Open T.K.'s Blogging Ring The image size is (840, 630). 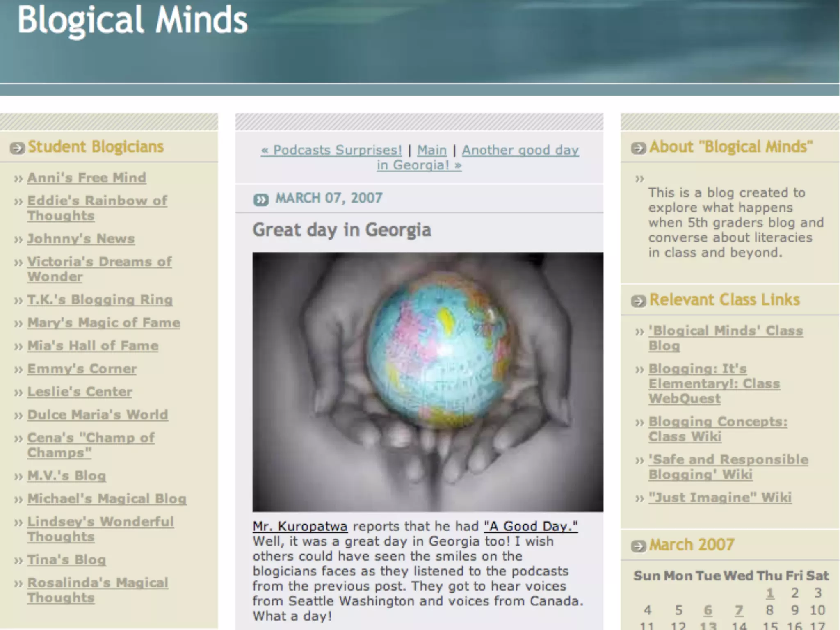click(x=100, y=299)
